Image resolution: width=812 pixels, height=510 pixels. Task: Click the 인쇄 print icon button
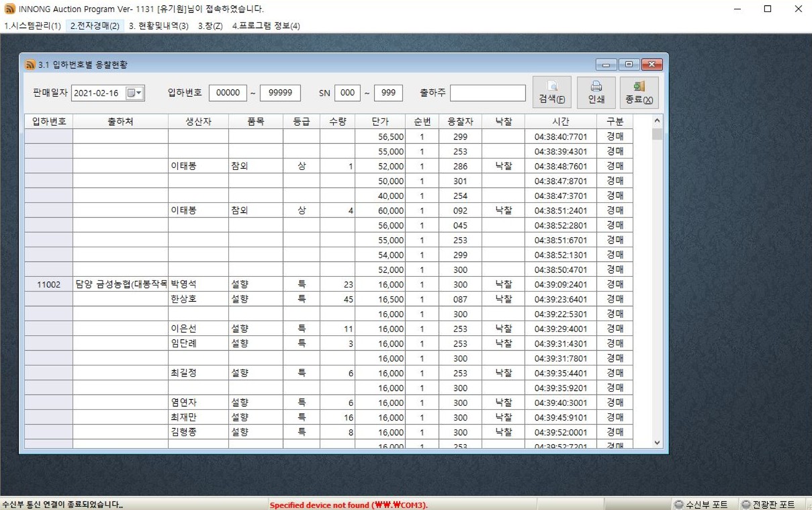pyautogui.click(x=596, y=93)
